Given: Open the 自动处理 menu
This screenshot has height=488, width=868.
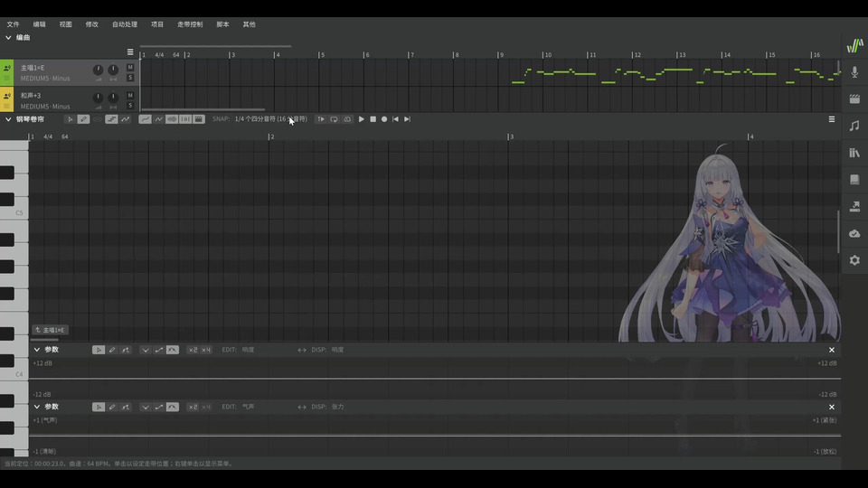Looking at the screenshot, I should [x=125, y=24].
